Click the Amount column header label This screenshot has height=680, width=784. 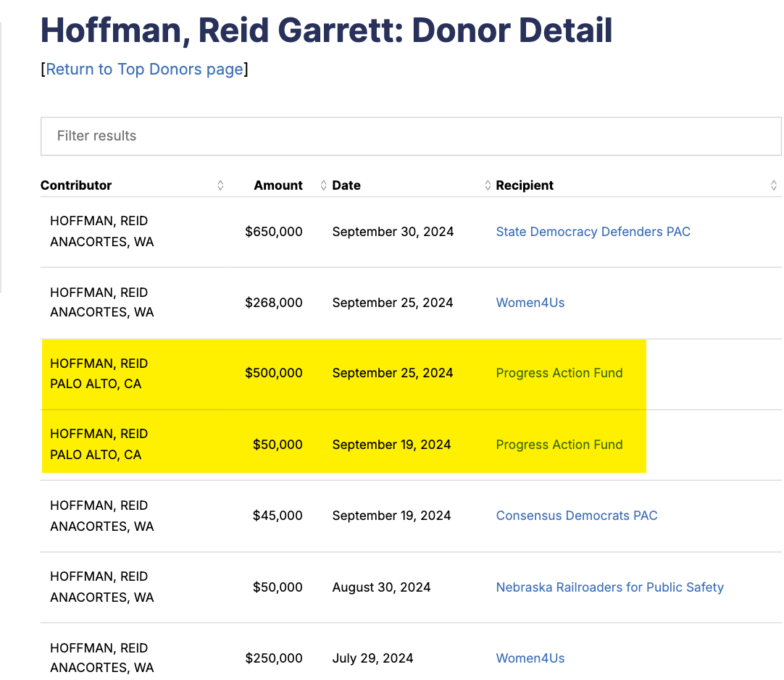click(278, 185)
